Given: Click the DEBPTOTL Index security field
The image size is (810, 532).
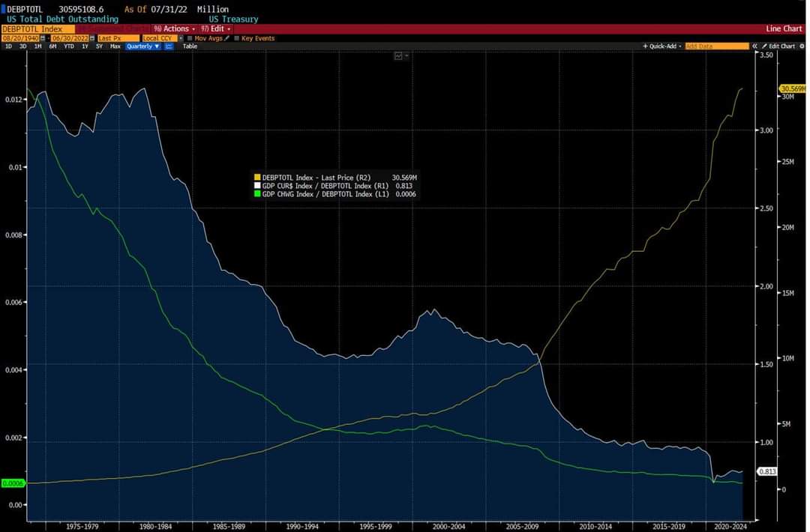Looking at the screenshot, I should coord(37,29).
